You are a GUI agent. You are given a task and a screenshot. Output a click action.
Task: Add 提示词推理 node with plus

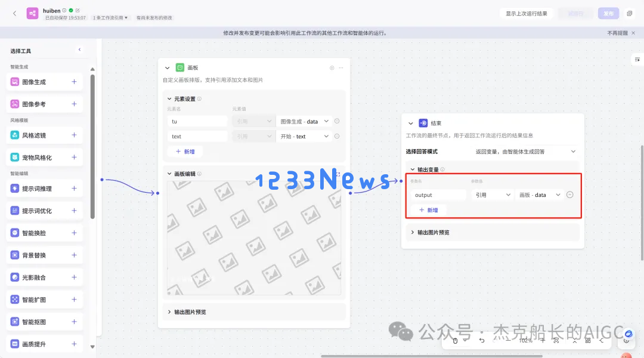(x=75, y=188)
